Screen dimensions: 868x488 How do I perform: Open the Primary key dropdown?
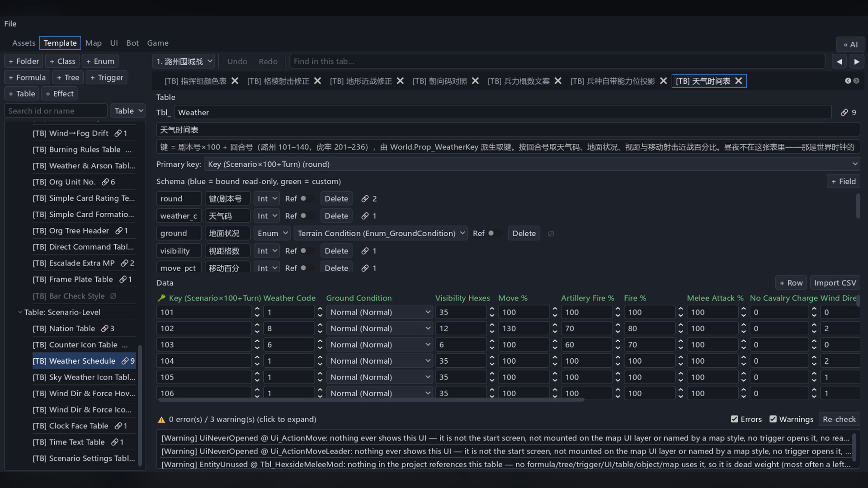tap(532, 164)
